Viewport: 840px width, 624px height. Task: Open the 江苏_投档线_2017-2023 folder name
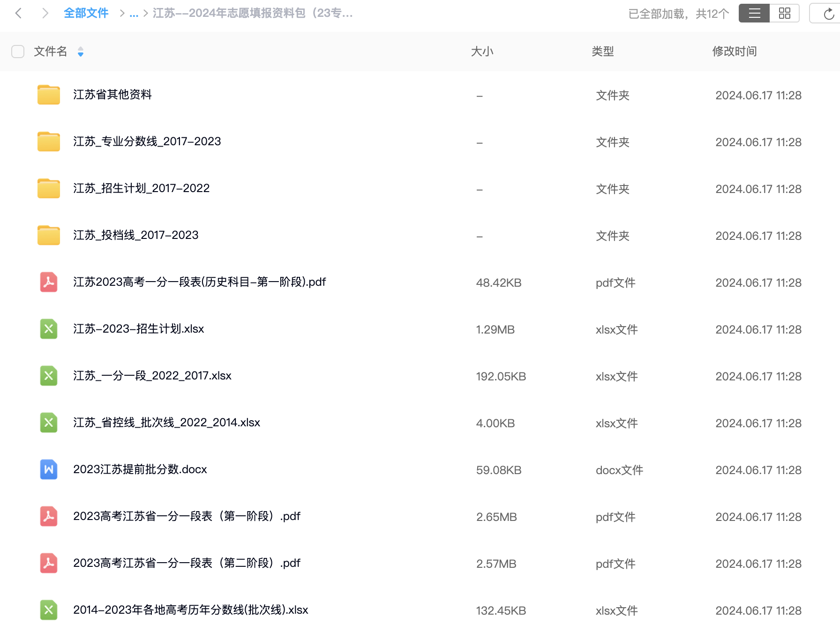tap(136, 235)
